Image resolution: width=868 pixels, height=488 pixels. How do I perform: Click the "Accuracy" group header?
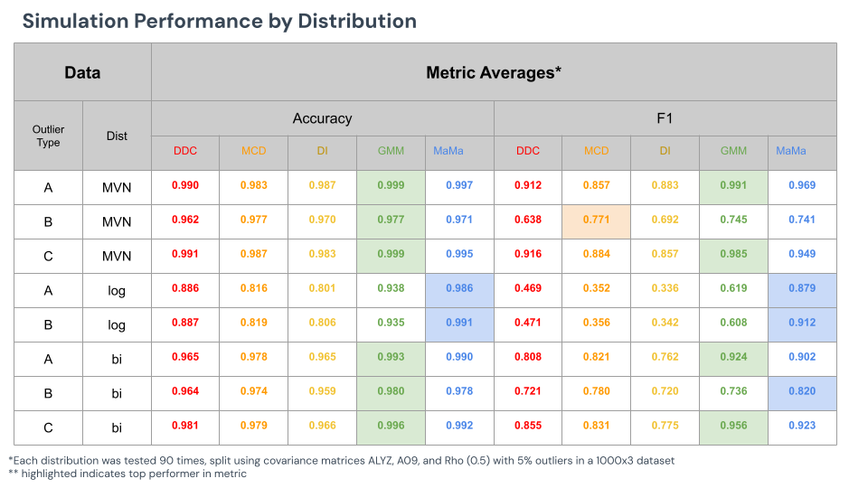pos(322,118)
